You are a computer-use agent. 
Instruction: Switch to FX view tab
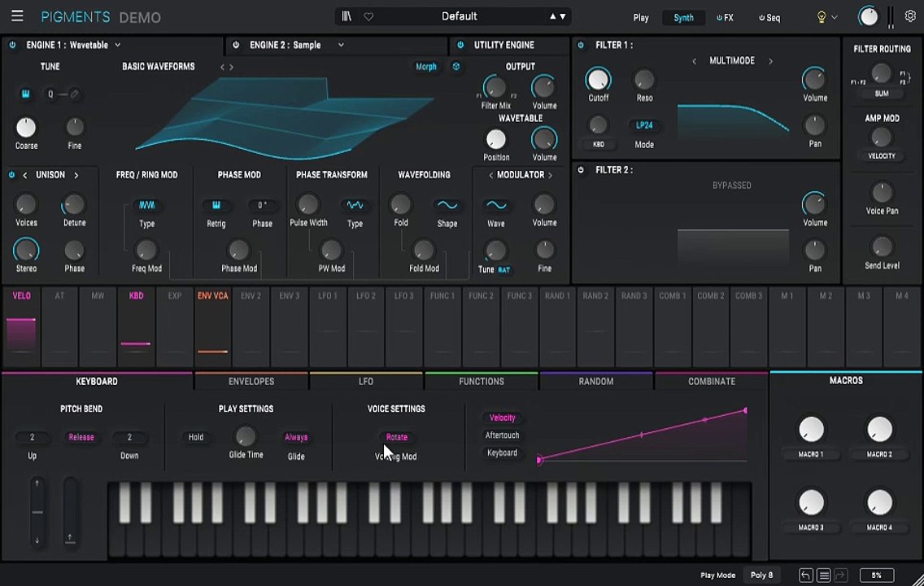point(726,18)
